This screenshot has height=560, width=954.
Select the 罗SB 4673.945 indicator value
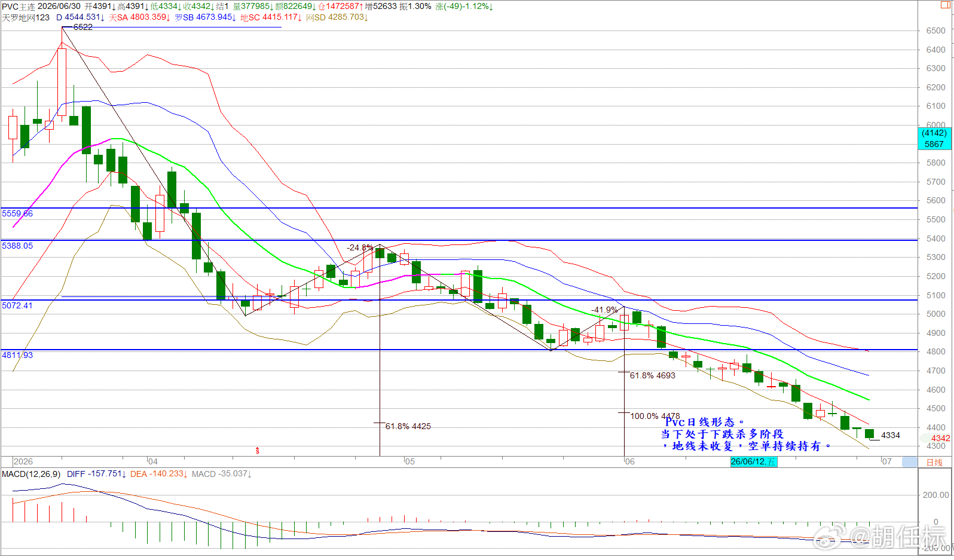click(x=206, y=17)
